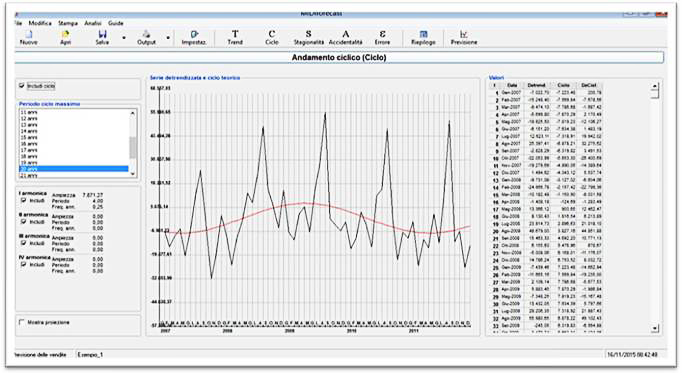Select row 13 'Gen-2008' in Valori
This screenshot has width=682, height=373.
[546, 180]
